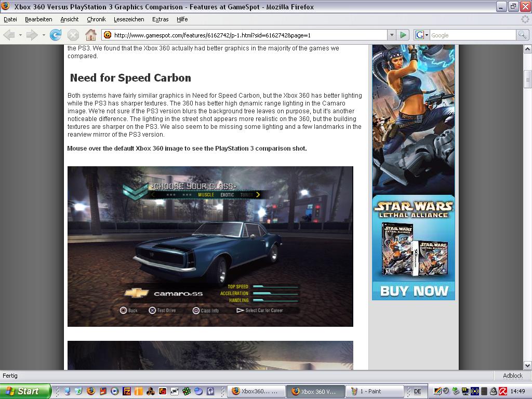Click the Stop loading button
Image resolution: width=532 pixels, height=399 pixels.
pyautogui.click(x=73, y=35)
